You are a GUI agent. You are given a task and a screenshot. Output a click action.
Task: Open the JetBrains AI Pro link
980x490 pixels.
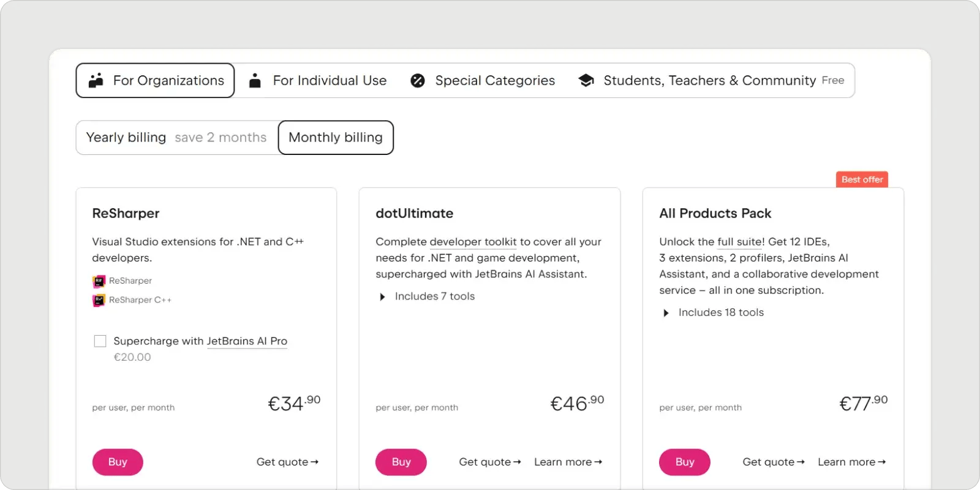pos(247,341)
